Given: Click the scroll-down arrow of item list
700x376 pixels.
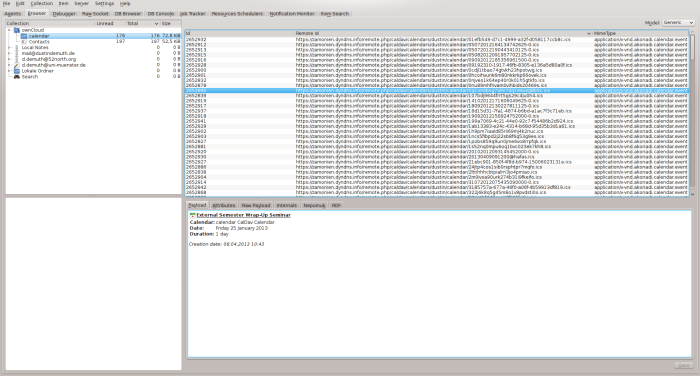Looking at the screenshot, I should [692, 194].
